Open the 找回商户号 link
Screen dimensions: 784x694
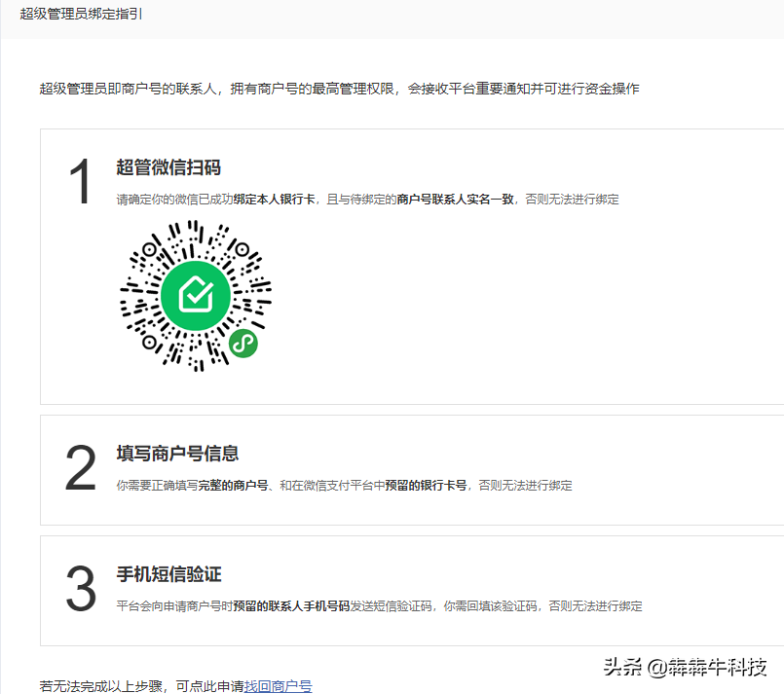click(x=280, y=684)
